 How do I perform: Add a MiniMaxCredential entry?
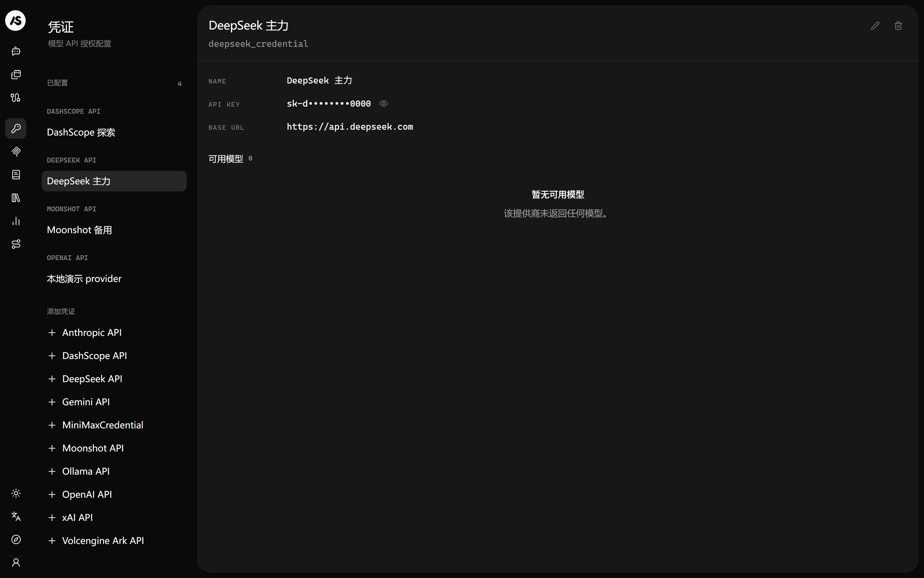(x=114, y=425)
